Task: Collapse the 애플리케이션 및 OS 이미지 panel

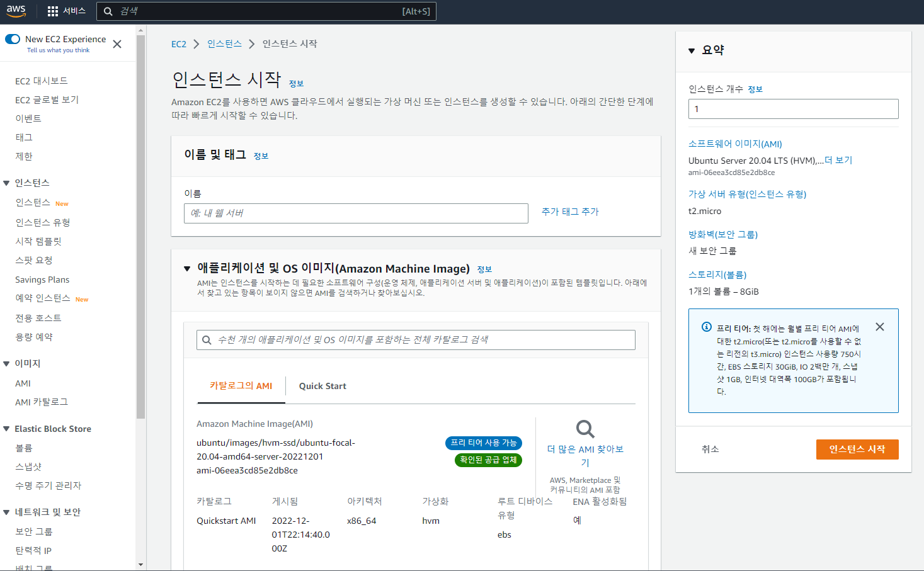Action: point(187,269)
